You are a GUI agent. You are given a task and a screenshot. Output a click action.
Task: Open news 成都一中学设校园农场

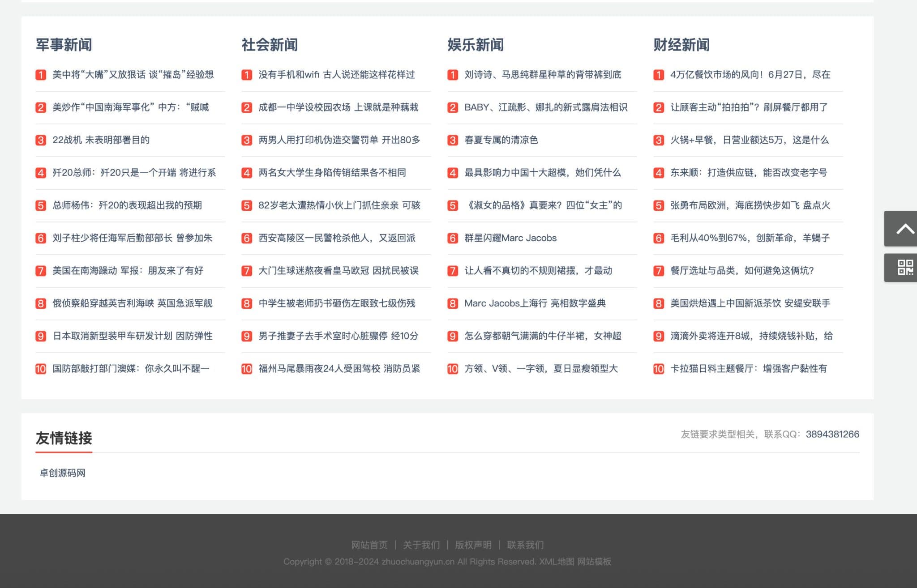[339, 107]
